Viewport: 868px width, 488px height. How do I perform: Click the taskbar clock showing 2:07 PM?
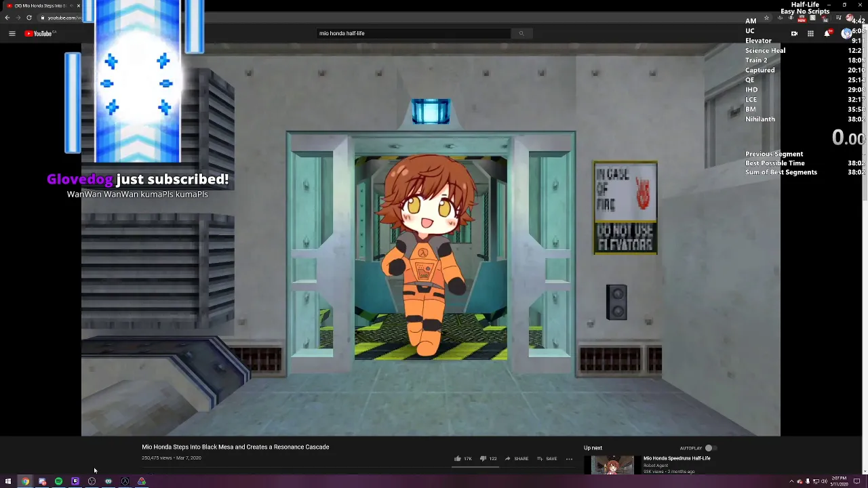840,481
